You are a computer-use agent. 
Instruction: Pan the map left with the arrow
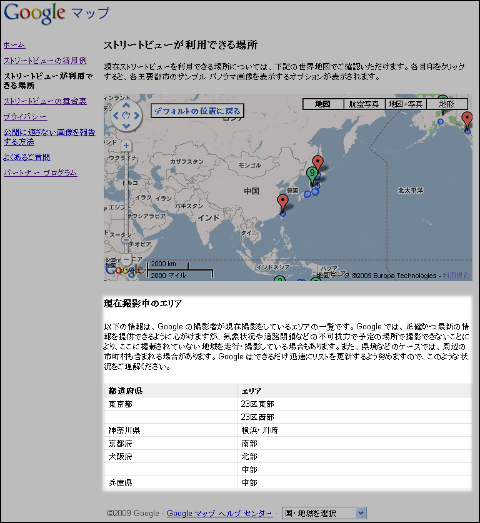pyautogui.click(x=116, y=115)
